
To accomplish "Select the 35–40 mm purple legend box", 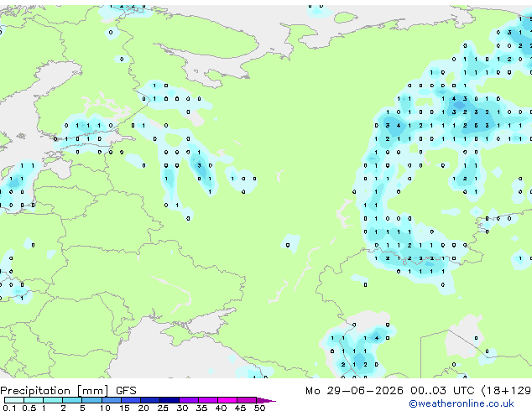I will pos(208,400).
